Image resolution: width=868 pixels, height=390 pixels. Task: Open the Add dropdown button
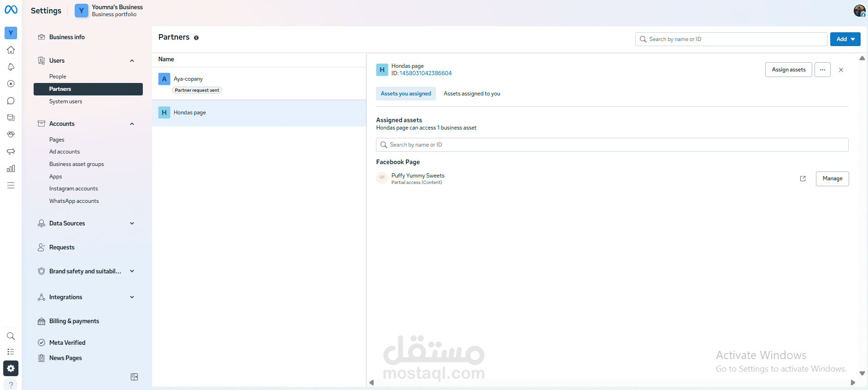(x=845, y=39)
